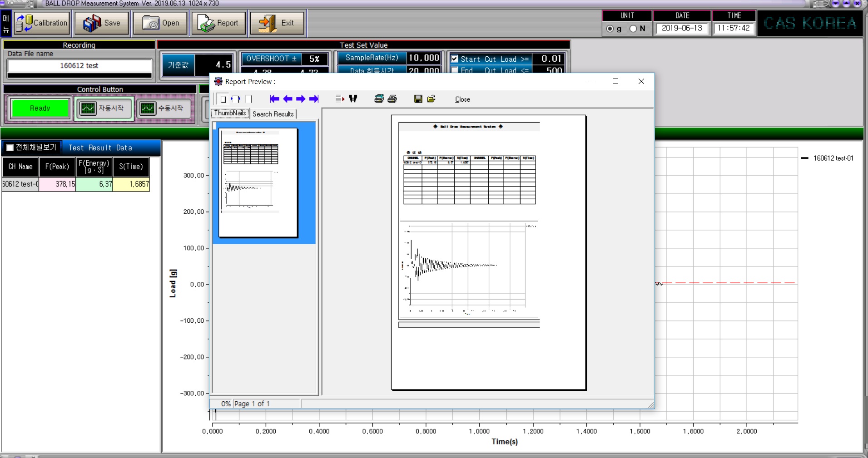
Task: Click the 0% progress indicator in status bar
Action: (226, 404)
